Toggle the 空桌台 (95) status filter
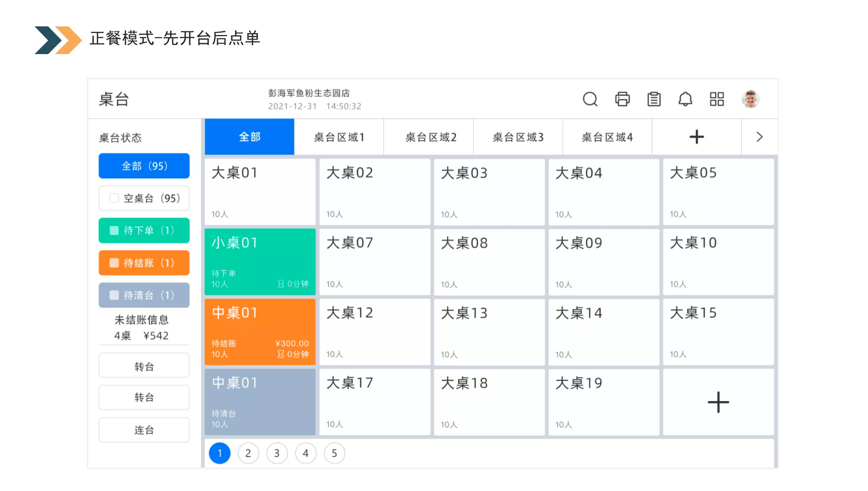Viewport: 868px width, 491px height. pos(144,198)
